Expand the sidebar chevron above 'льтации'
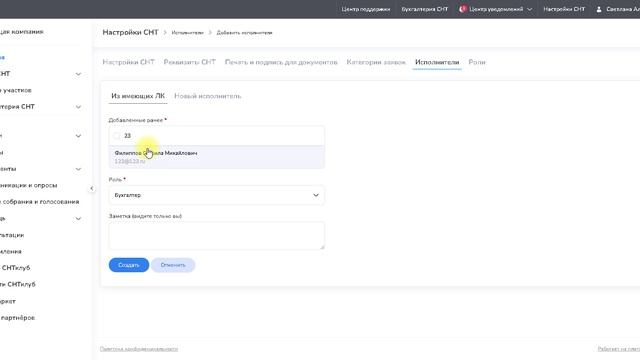This screenshot has width=640, height=360. point(78,219)
